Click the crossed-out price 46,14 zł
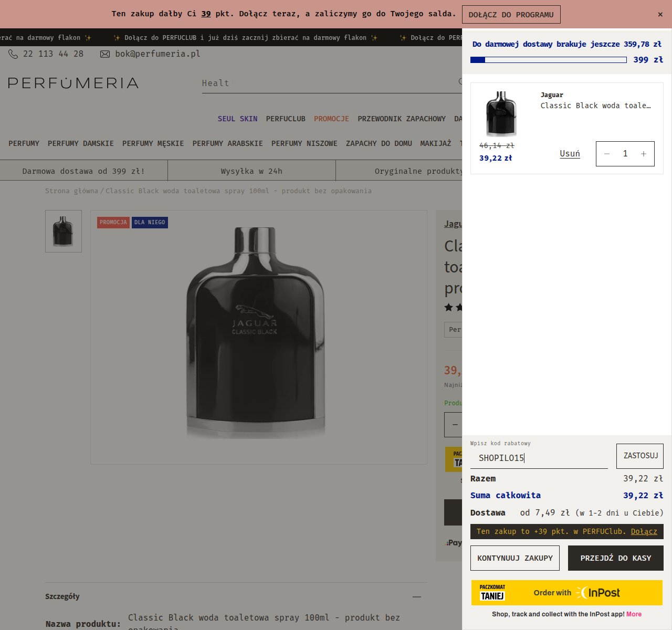672x630 pixels. (x=497, y=145)
